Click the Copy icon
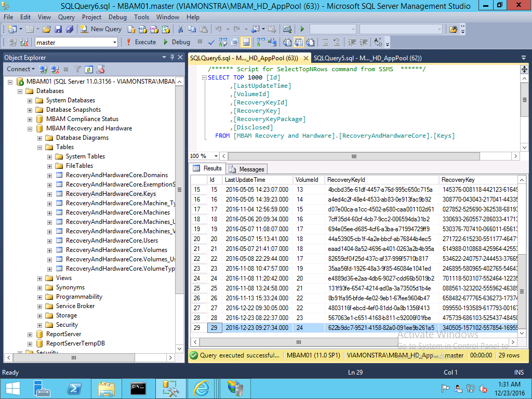The height and width of the screenshot is (399, 532). pyautogui.click(x=192, y=29)
